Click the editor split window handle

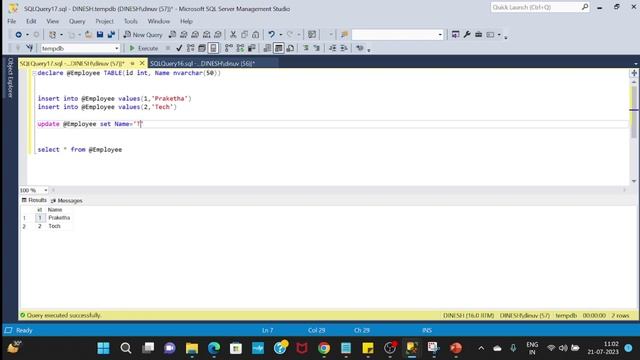(634, 73)
